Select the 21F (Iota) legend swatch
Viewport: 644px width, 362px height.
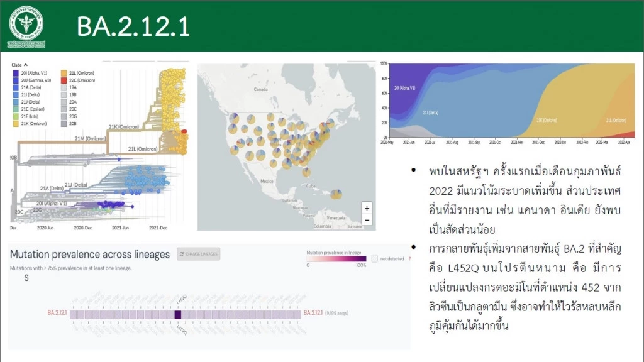click(x=15, y=117)
